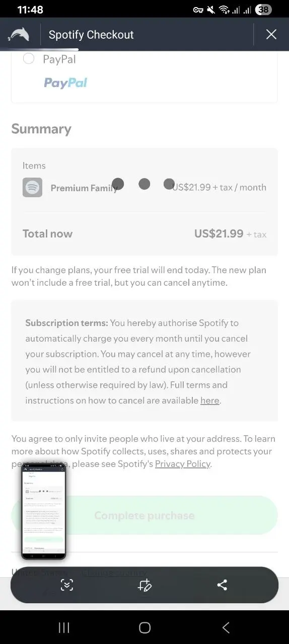Screen dimensions: 289x644
Task: Open the screenshot preview thumbnail
Action: 43,512
